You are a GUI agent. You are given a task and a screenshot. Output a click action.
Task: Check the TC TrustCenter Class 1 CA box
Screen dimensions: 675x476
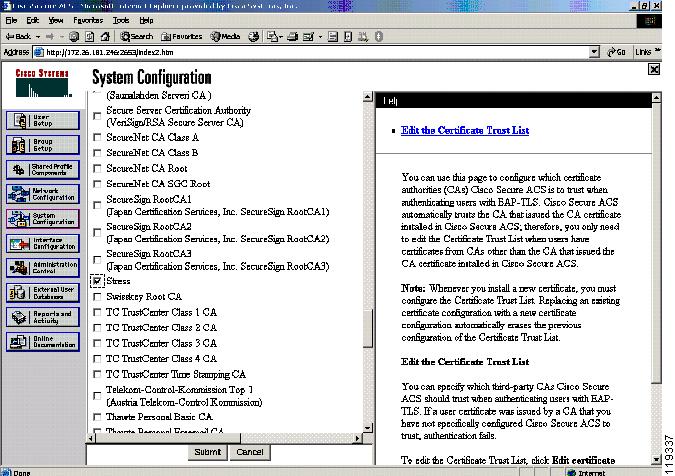click(x=97, y=312)
